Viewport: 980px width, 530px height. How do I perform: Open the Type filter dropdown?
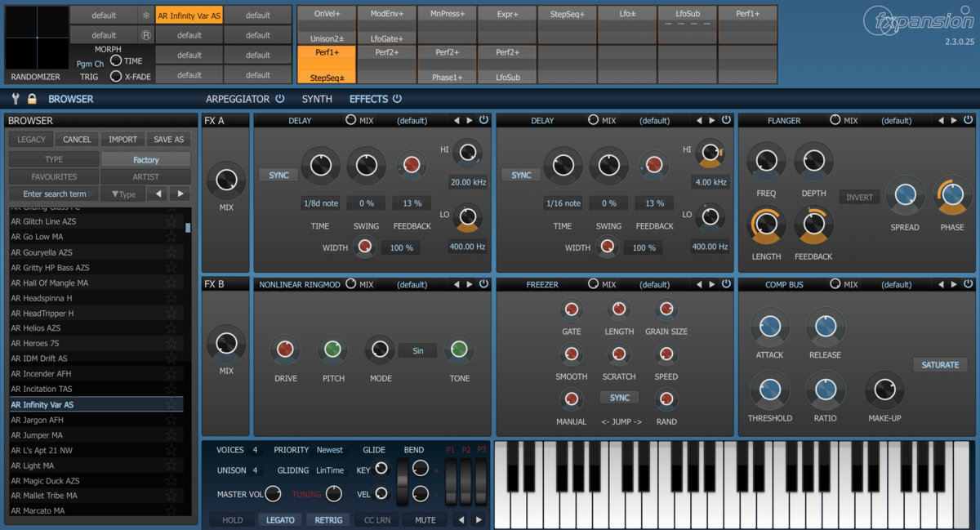point(123,194)
